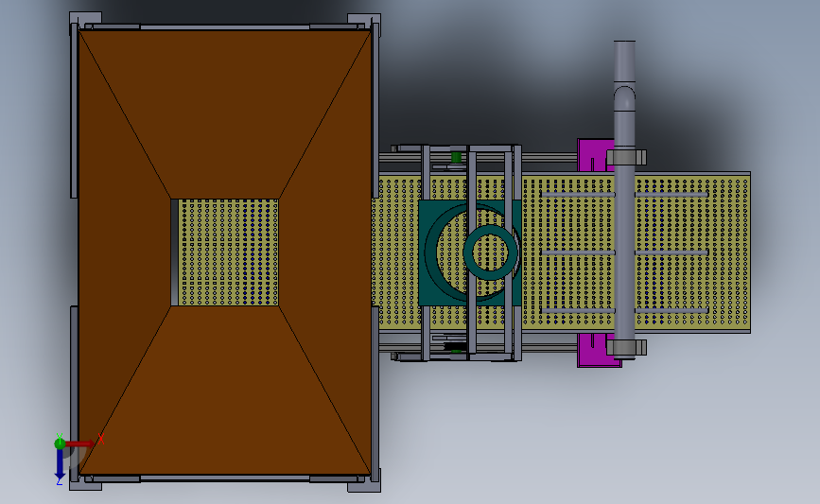Image resolution: width=820 pixels, height=504 pixels.
Task: Select the small teal ring on conveyor
Action: (491, 252)
